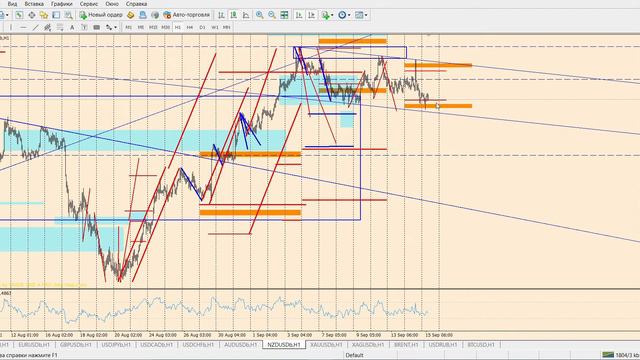Select the text label tool
640x360 pixels.
tap(84, 27)
